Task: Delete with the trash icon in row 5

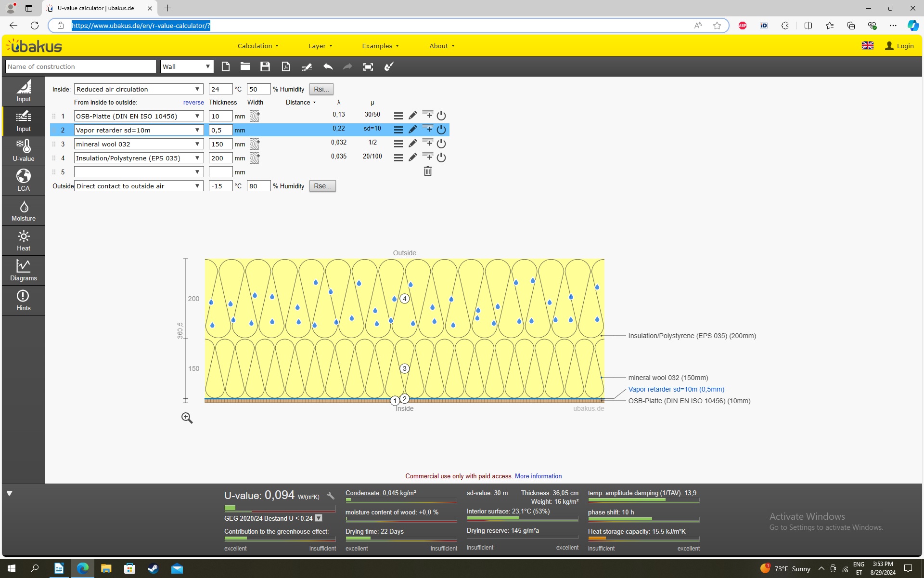Action: (x=427, y=171)
